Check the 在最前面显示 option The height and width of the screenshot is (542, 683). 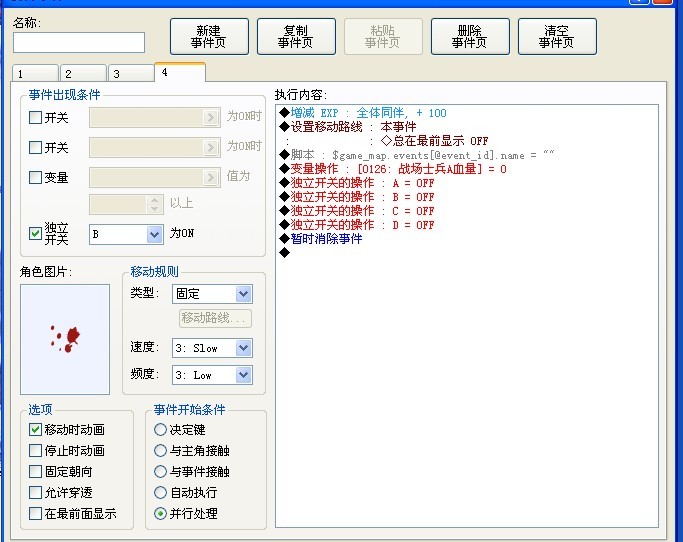pos(35,514)
